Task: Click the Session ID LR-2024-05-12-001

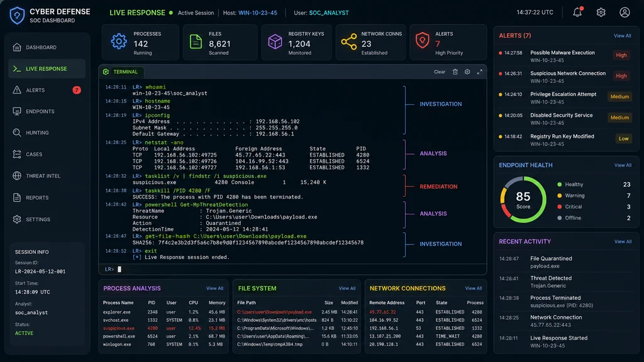Action: 40,271
